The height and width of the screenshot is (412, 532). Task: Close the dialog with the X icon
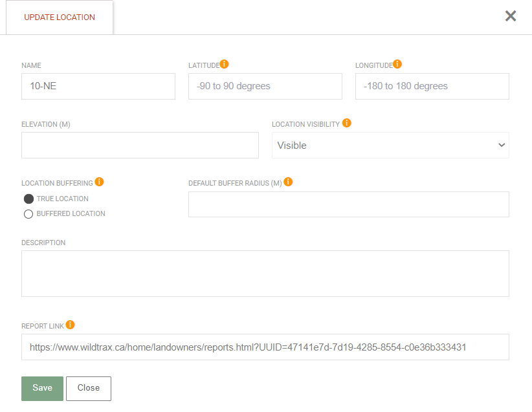click(x=510, y=16)
